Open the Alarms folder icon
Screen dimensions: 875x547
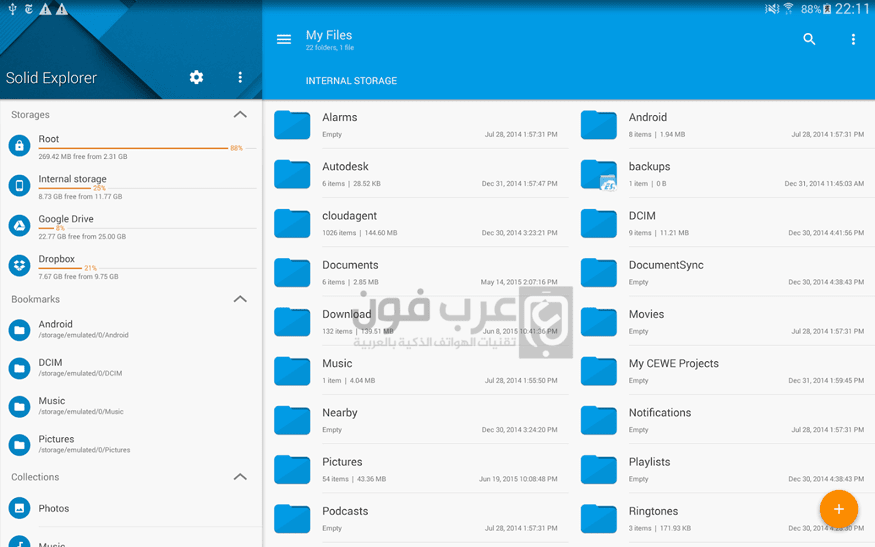[292, 124]
